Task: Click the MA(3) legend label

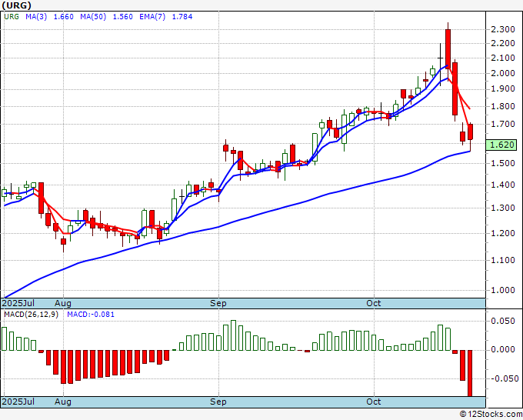Action: pyautogui.click(x=36, y=17)
